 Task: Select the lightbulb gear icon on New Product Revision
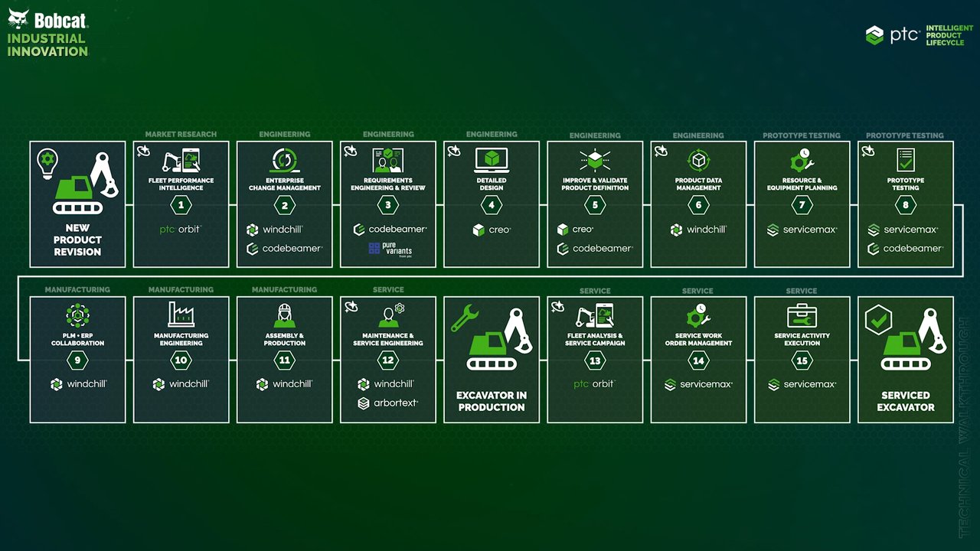(47, 161)
